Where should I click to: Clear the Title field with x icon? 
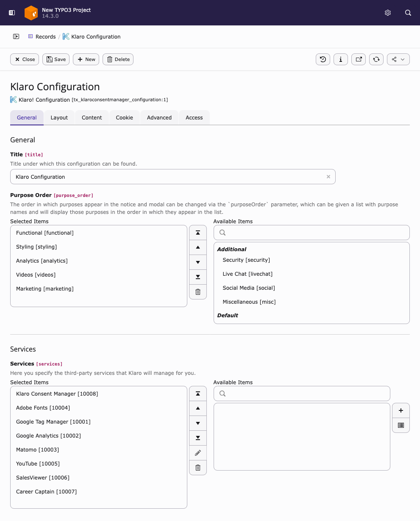click(x=328, y=177)
